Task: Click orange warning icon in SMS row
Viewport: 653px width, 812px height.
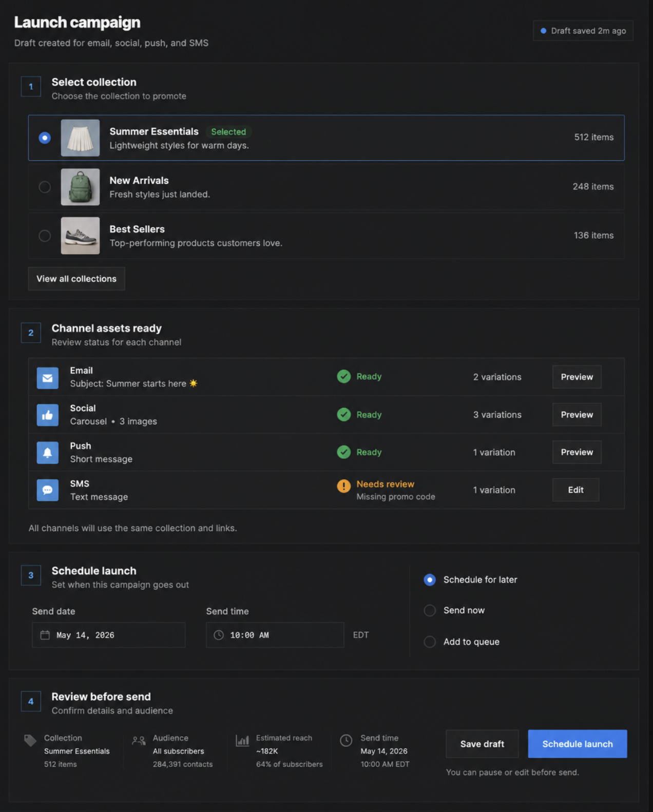Action: 344,486
